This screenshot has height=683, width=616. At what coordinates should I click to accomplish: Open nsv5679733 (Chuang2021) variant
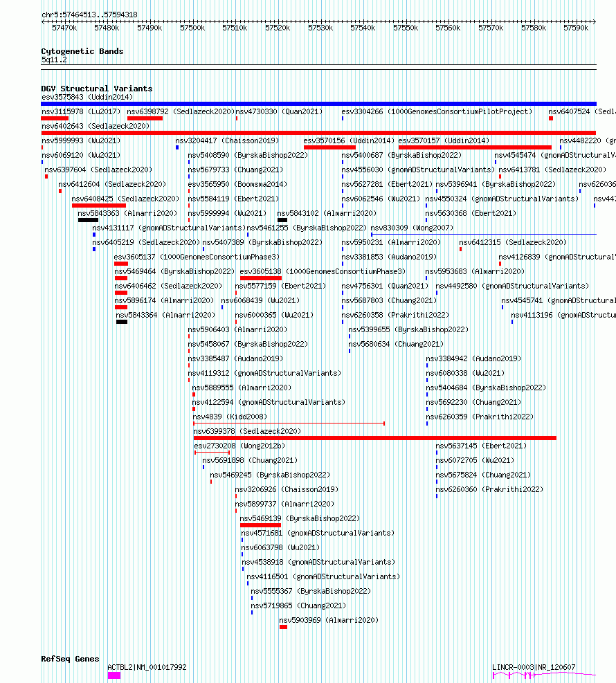point(235,170)
